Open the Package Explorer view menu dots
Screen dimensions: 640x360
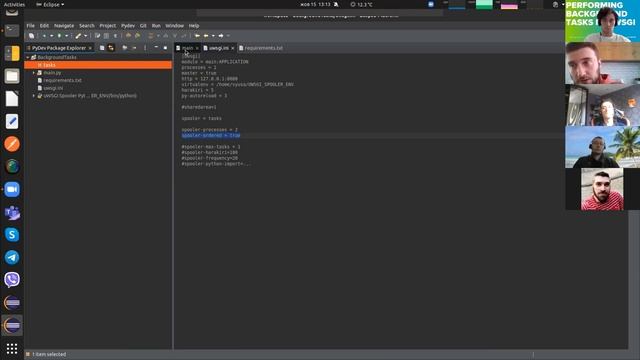tap(145, 48)
